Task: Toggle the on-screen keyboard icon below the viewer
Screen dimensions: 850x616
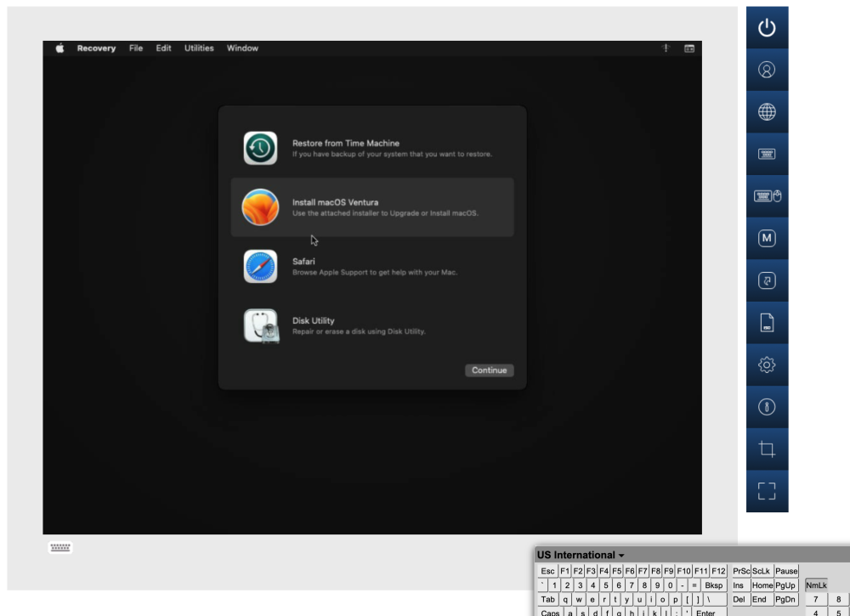Action: (60, 547)
